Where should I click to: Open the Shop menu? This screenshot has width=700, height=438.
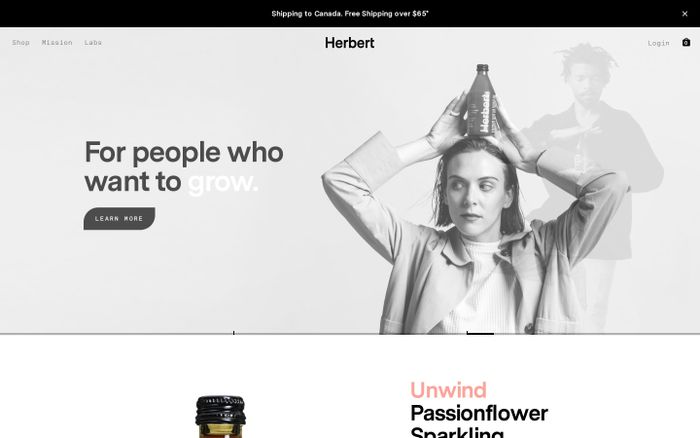[21, 42]
